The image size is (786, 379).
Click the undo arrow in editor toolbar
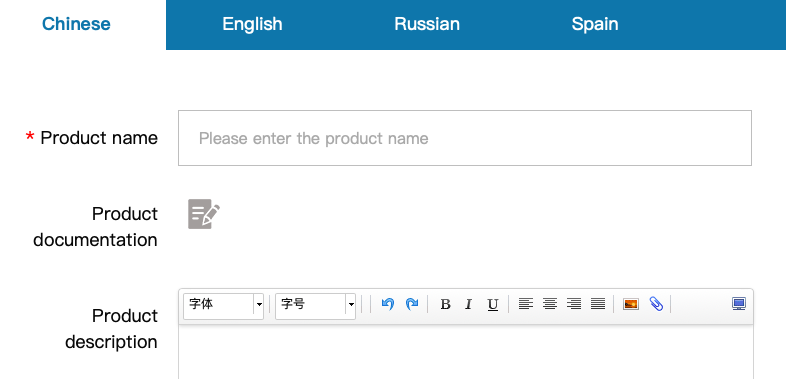pyautogui.click(x=387, y=304)
